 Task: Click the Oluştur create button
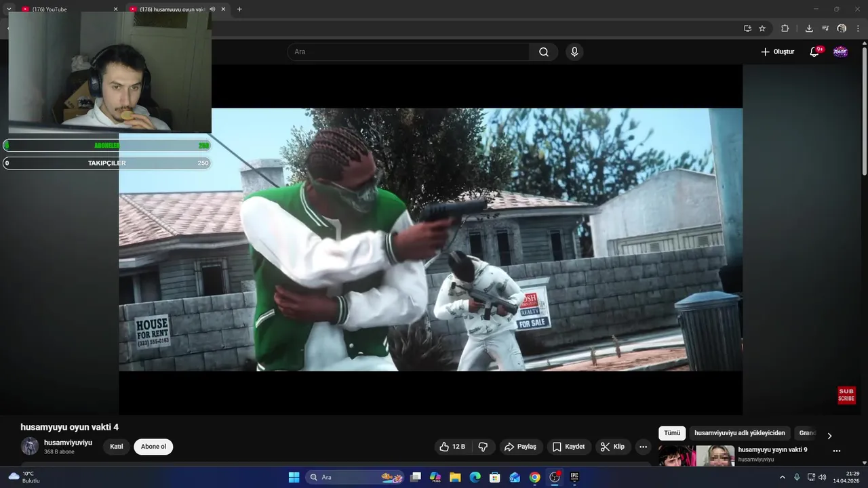[778, 52]
